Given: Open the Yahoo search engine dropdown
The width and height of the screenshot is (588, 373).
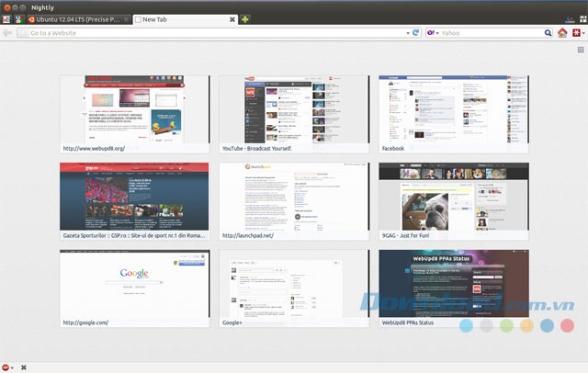Looking at the screenshot, I should [x=432, y=33].
